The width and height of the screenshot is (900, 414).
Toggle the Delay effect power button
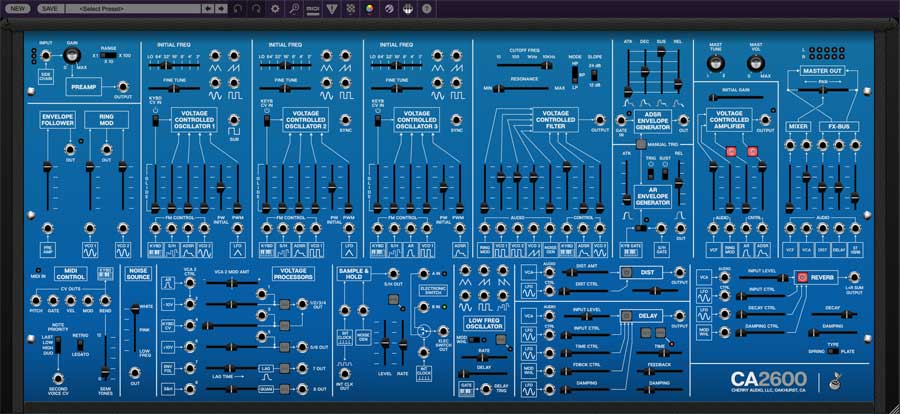pyautogui.click(x=627, y=315)
